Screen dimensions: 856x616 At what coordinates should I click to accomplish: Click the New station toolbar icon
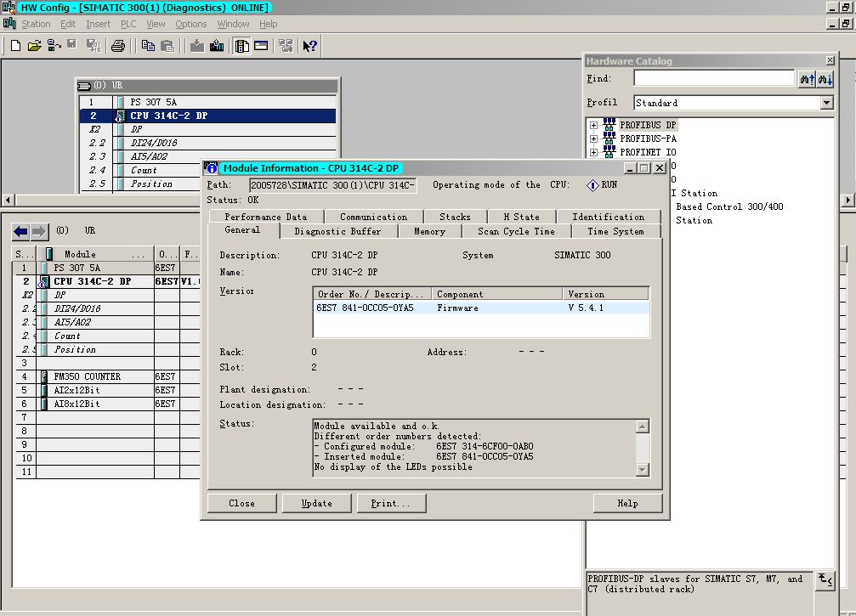pos(15,46)
